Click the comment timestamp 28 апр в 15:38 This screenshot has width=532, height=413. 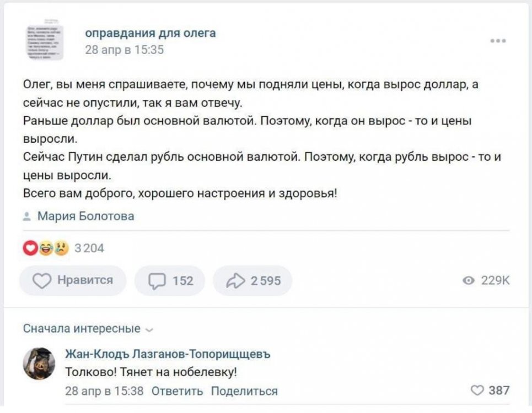[104, 391]
